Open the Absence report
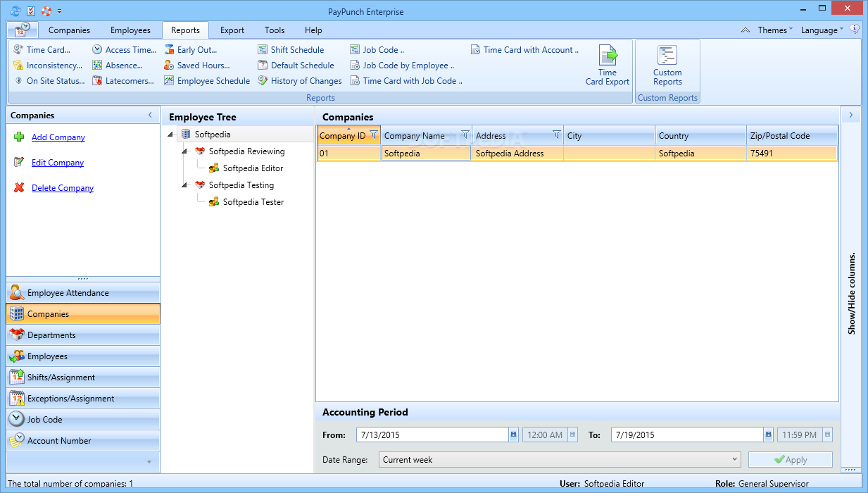This screenshot has height=493, width=868. click(x=118, y=65)
